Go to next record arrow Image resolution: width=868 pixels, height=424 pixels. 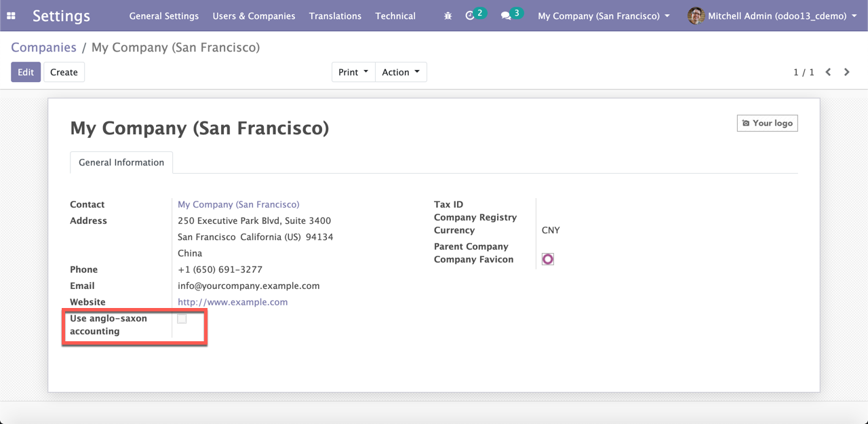pyautogui.click(x=847, y=72)
